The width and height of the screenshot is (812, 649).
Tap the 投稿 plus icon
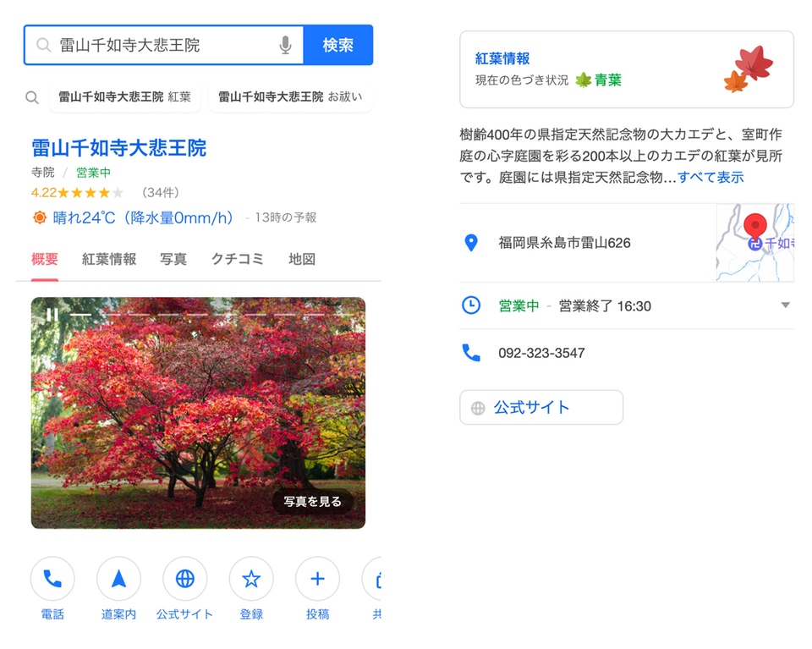pyautogui.click(x=317, y=579)
